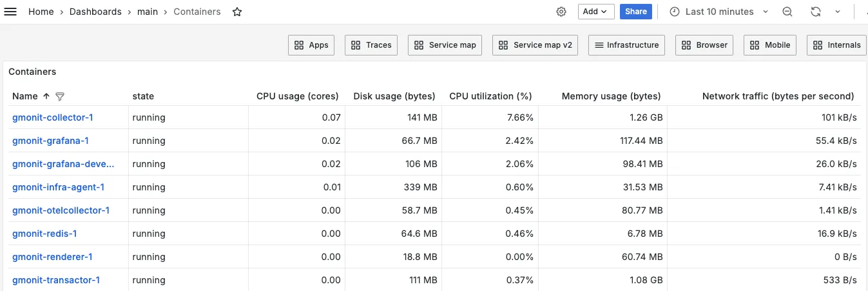Open dashboard settings gear
This screenshot has width=868, height=291.
(x=561, y=12)
